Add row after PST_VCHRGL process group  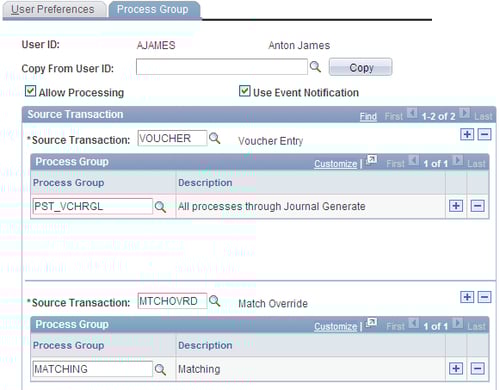click(x=456, y=206)
